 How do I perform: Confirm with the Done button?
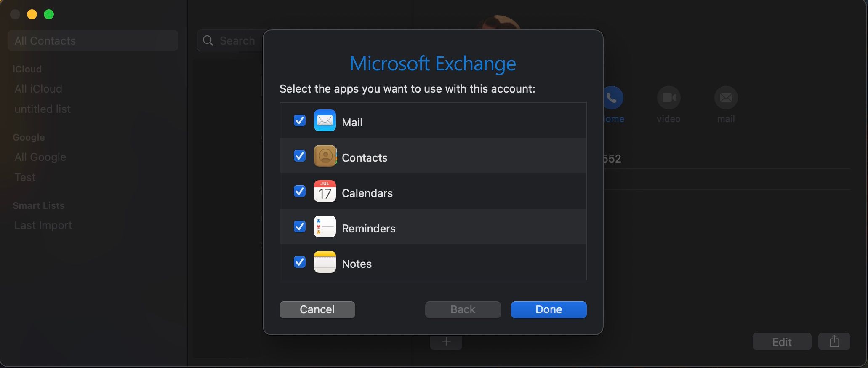click(548, 309)
